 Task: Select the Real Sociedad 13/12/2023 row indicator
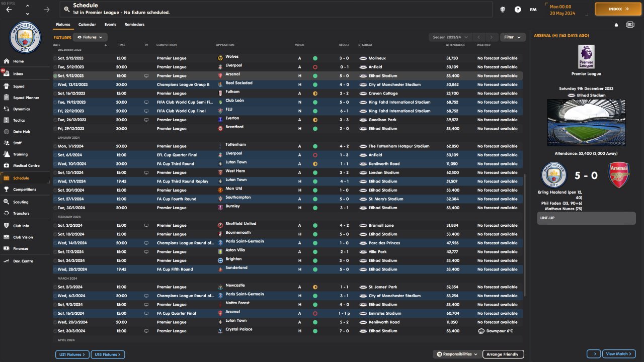55,84
